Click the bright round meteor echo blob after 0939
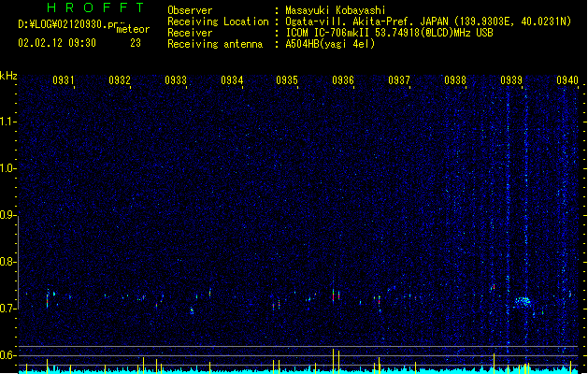The image size is (588, 374). pos(523,301)
